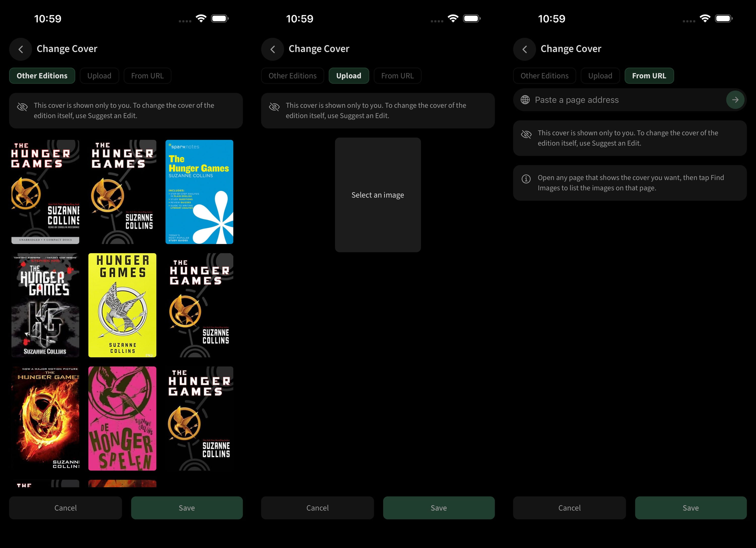Tap the privacy notice text on the From URL screen
The width and height of the screenshot is (756, 548).
tap(628, 138)
